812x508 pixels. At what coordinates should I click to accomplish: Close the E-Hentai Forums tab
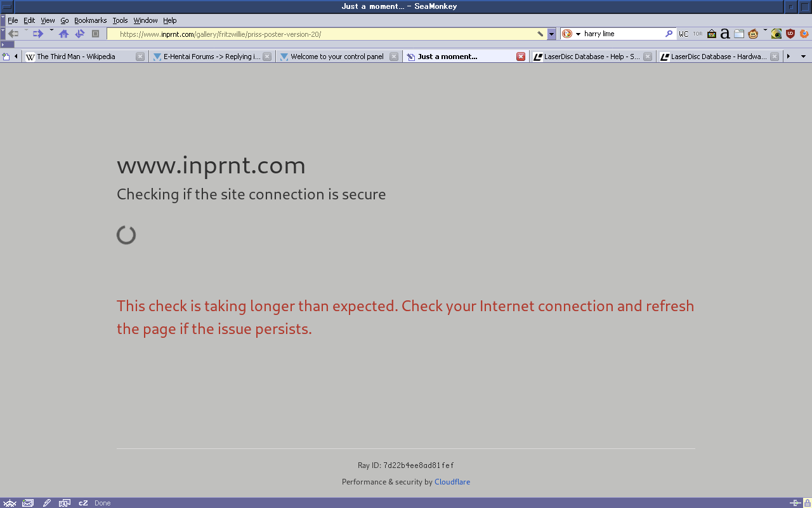[267, 57]
